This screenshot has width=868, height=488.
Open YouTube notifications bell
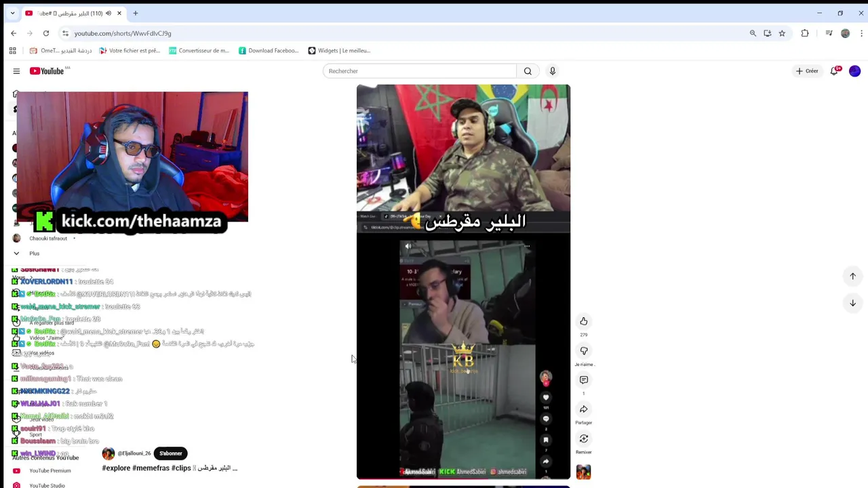click(835, 71)
